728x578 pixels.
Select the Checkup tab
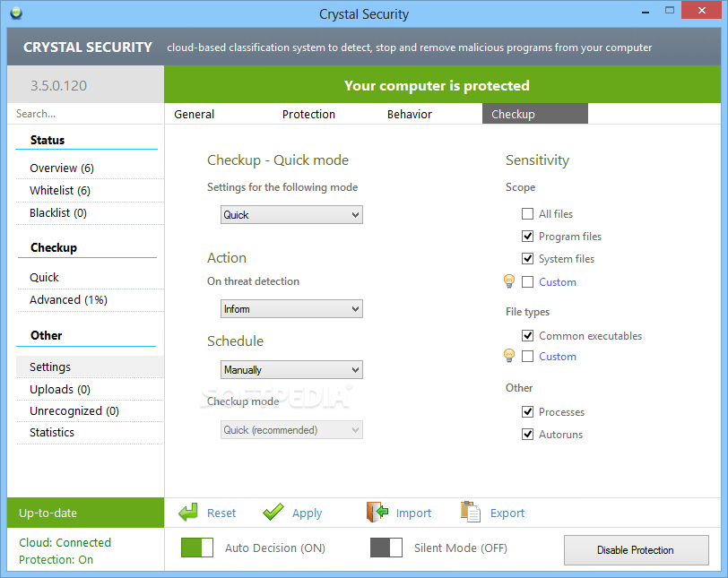[535, 114]
